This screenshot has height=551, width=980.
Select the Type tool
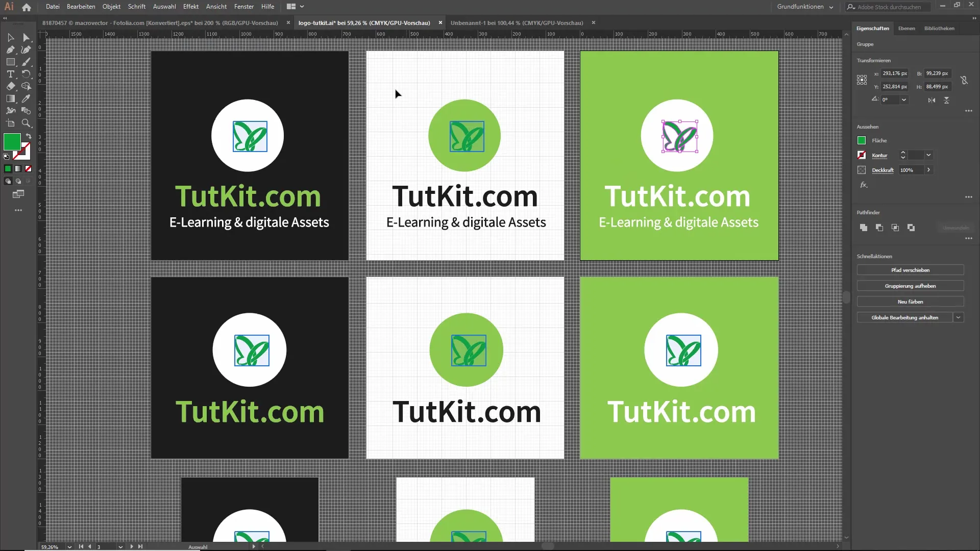[x=10, y=74]
